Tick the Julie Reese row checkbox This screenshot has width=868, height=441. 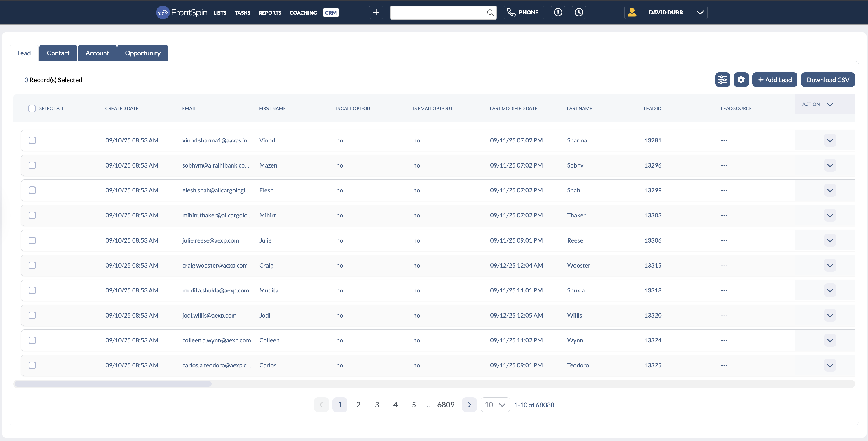[32, 240]
